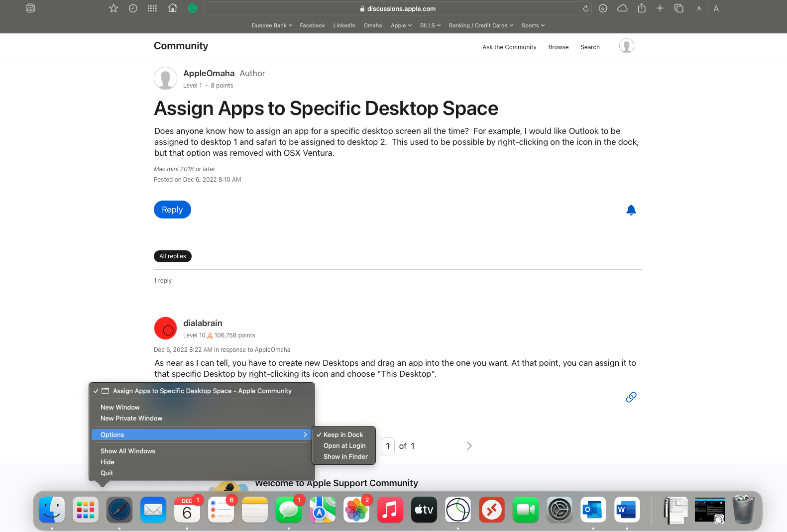Viewport: 787px width, 532px height.
Task: Open the Messages app in the Dock
Action: pyautogui.click(x=289, y=510)
